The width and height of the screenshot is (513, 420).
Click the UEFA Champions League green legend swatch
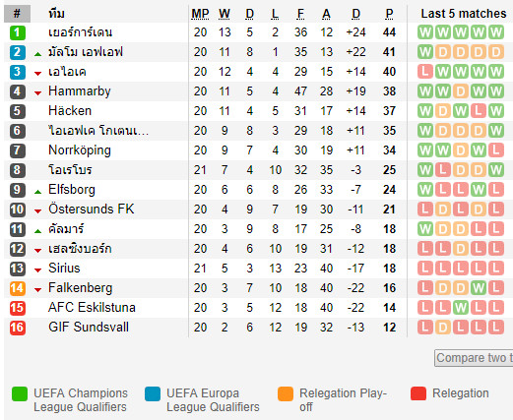20,393
